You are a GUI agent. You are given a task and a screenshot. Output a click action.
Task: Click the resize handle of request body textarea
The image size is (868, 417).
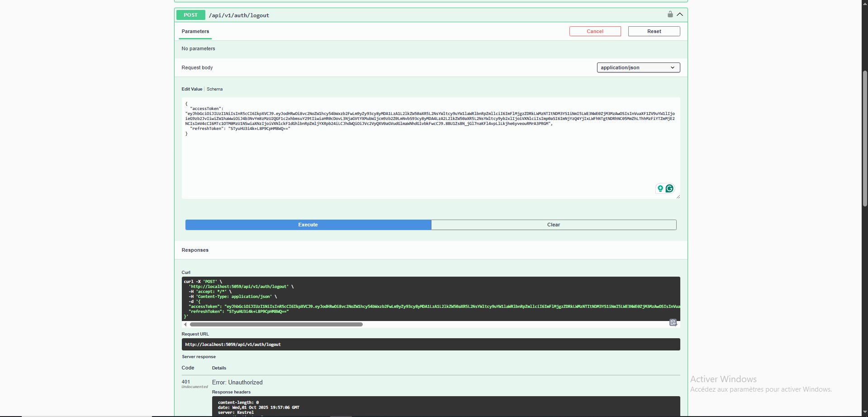[x=678, y=196]
